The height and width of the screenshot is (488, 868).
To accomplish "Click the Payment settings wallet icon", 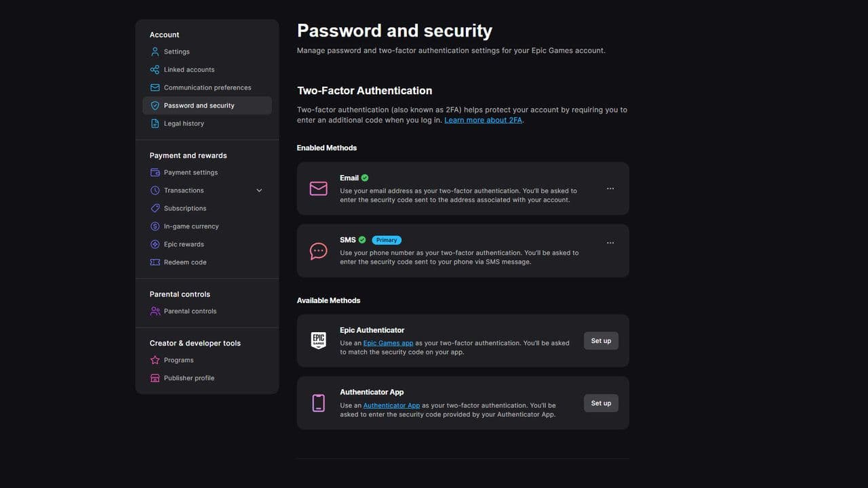I will click(155, 172).
